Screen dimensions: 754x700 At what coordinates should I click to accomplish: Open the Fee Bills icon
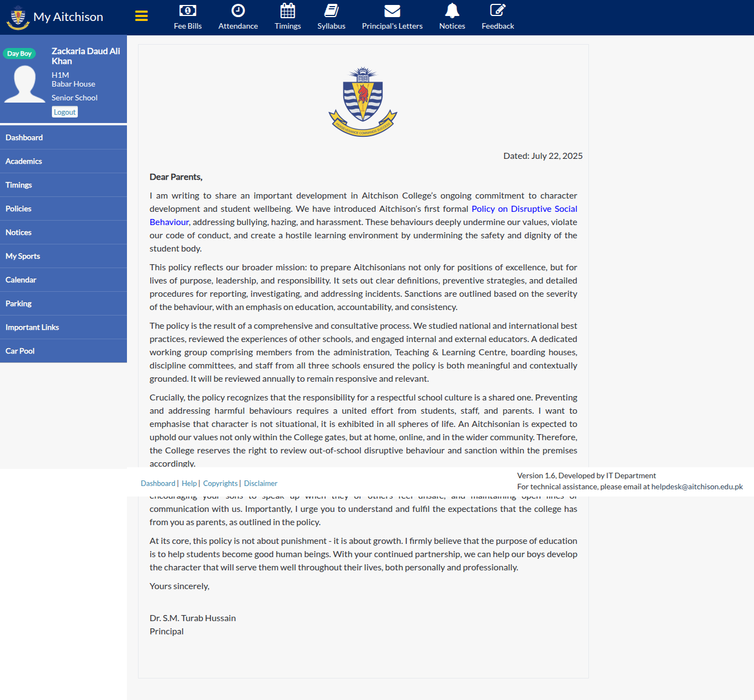pos(188,10)
